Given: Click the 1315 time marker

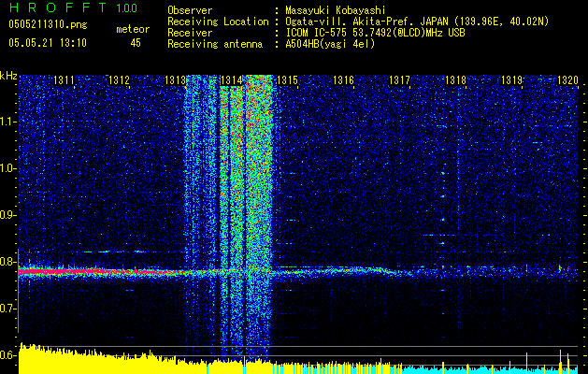Looking at the screenshot, I should click(287, 79).
